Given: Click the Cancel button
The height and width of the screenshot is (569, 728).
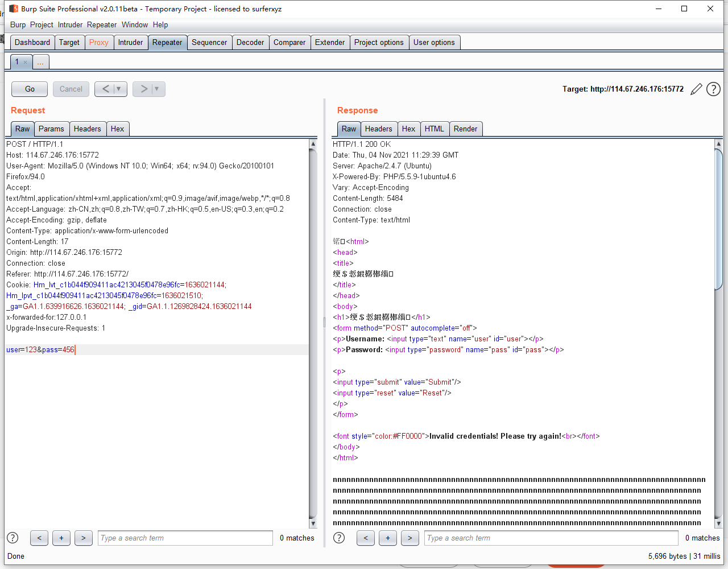Looking at the screenshot, I should click(71, 89).
